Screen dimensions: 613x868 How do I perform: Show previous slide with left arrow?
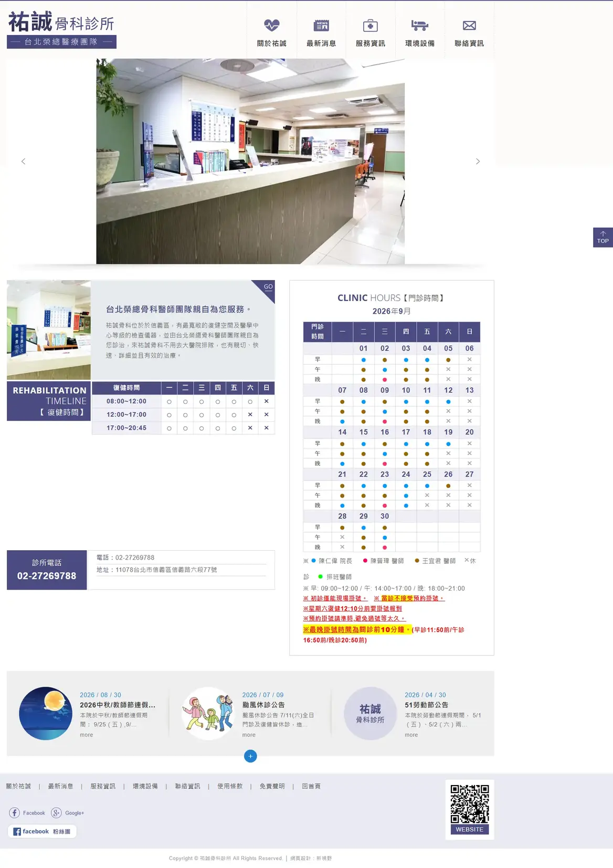[x=23, y=162]
